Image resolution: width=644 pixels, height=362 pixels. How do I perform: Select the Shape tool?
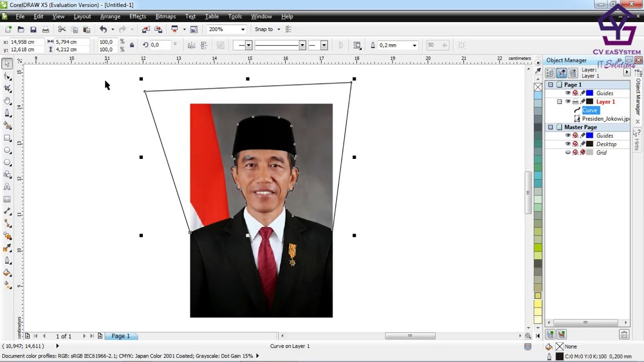(7, 76)
